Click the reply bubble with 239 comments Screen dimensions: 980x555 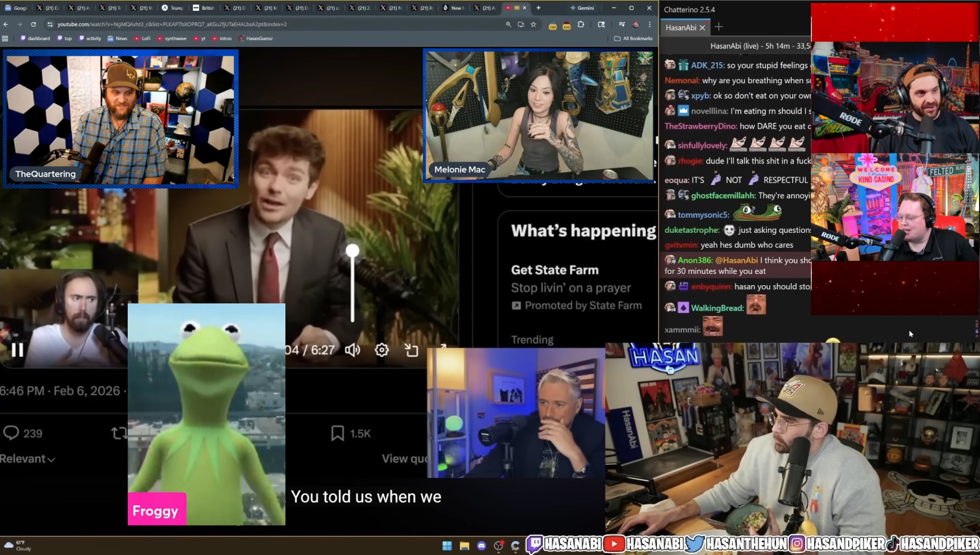coord(11,433)
